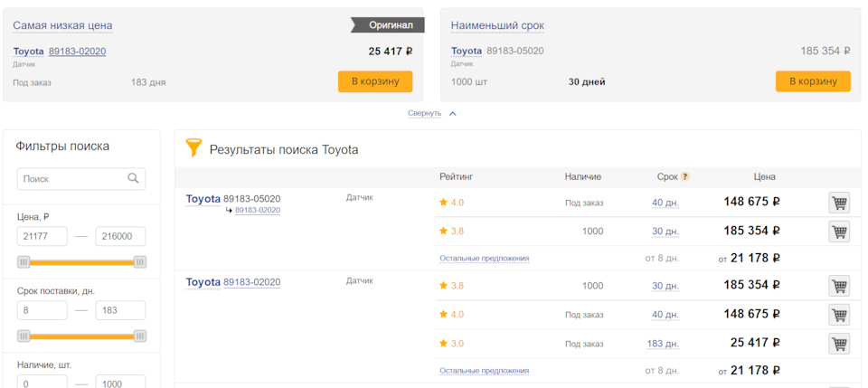Click the orange funnel filter icon
This screenshot has width=868, height=388.
(193, 148)
